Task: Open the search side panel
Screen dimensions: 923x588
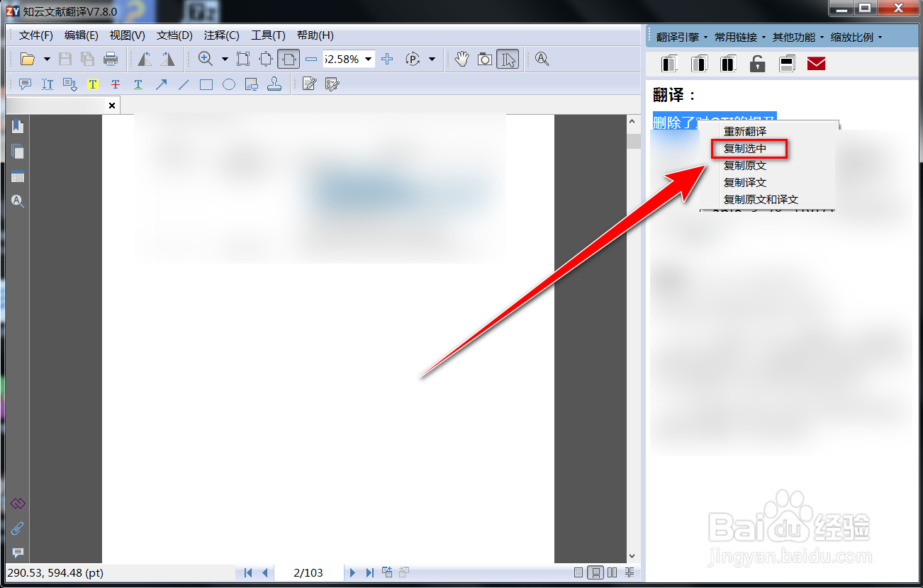Action: point(18,201)
